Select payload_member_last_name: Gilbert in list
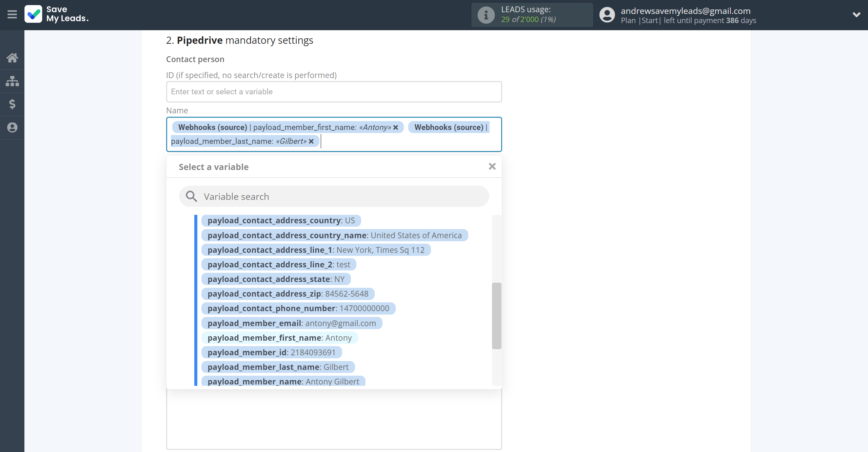 (x=278, y=367)
